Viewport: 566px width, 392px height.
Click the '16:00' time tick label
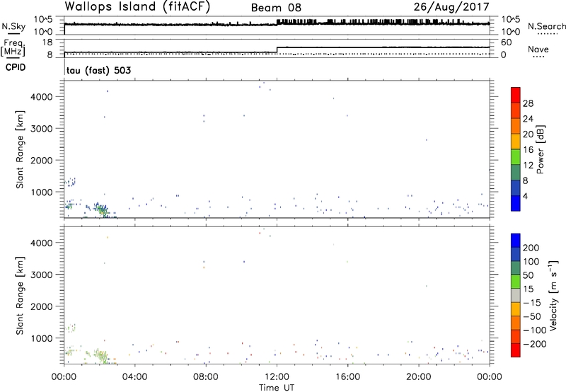pos(347,377)
